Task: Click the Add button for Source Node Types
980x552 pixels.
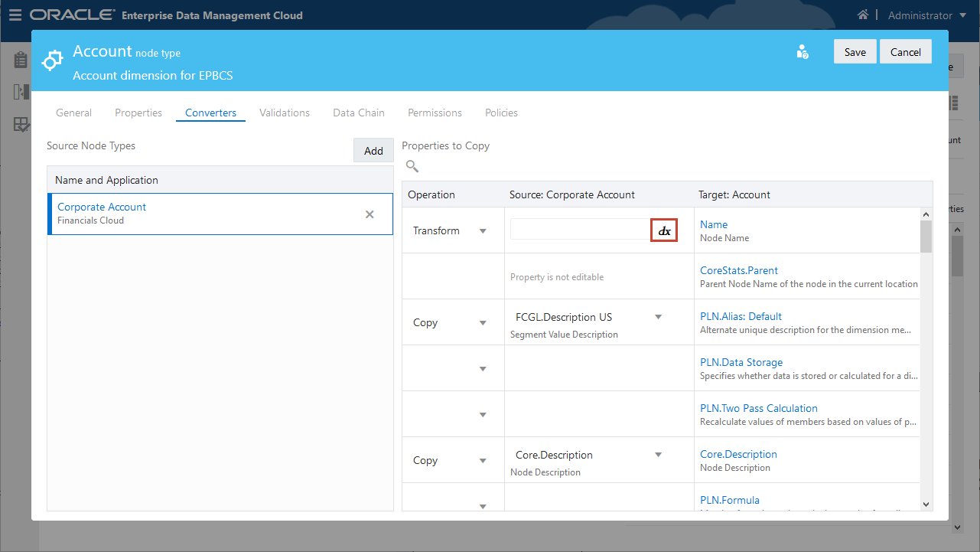Action: [x=373, y=150]
